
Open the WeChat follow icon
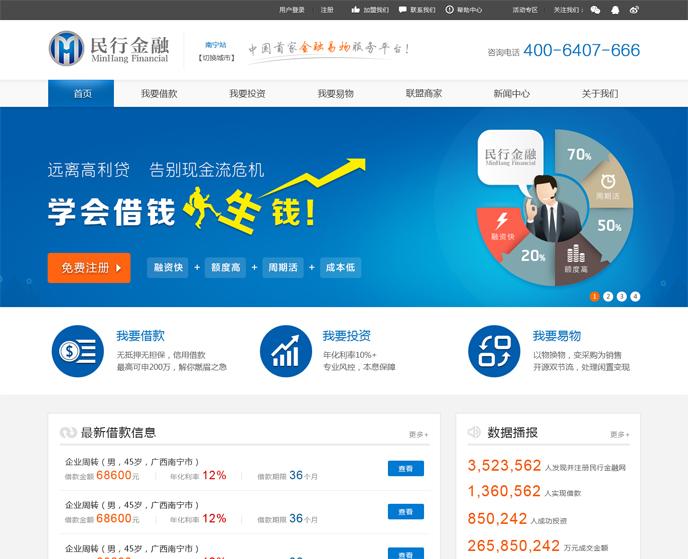[596, 10]
